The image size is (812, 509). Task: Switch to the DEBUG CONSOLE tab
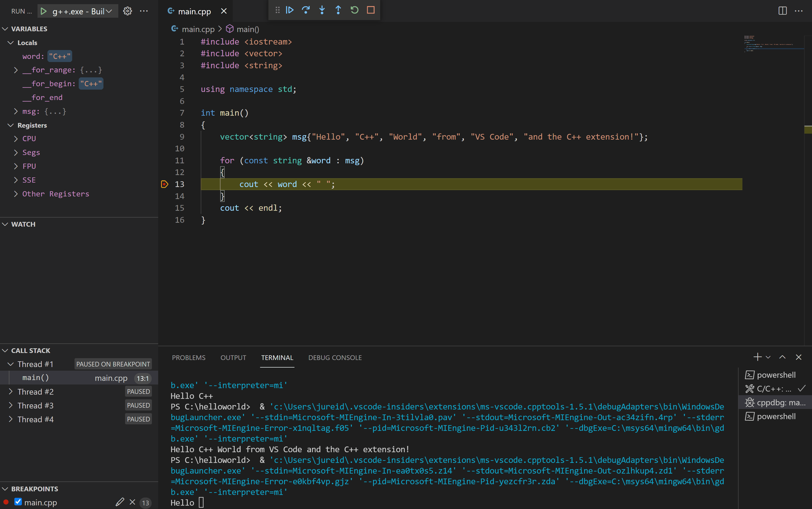335,357
